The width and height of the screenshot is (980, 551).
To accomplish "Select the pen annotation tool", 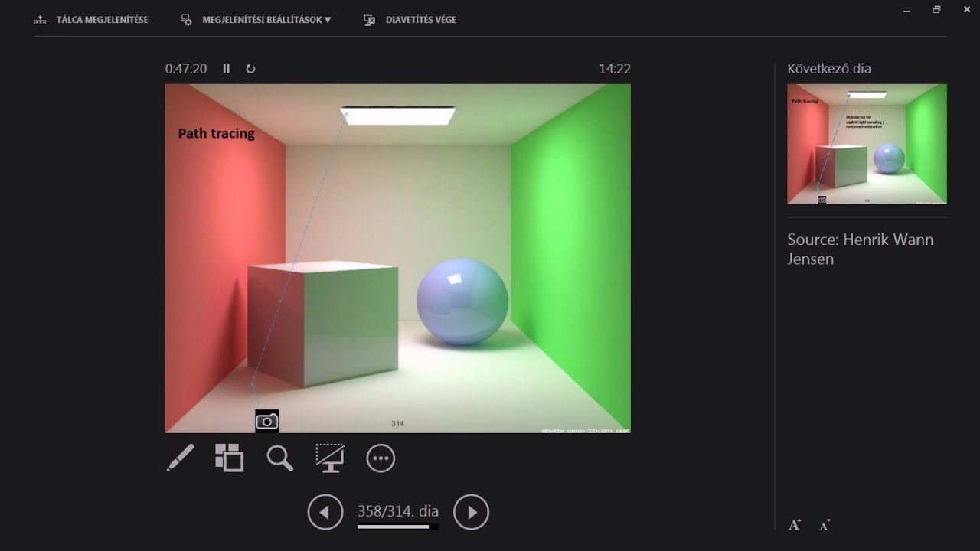I will coord(181,458).
